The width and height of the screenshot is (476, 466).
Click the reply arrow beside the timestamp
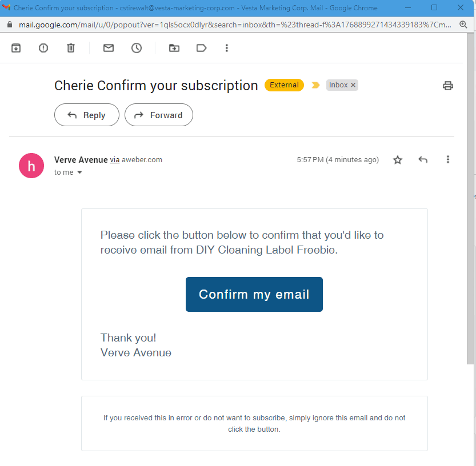(x=423, y=159)
